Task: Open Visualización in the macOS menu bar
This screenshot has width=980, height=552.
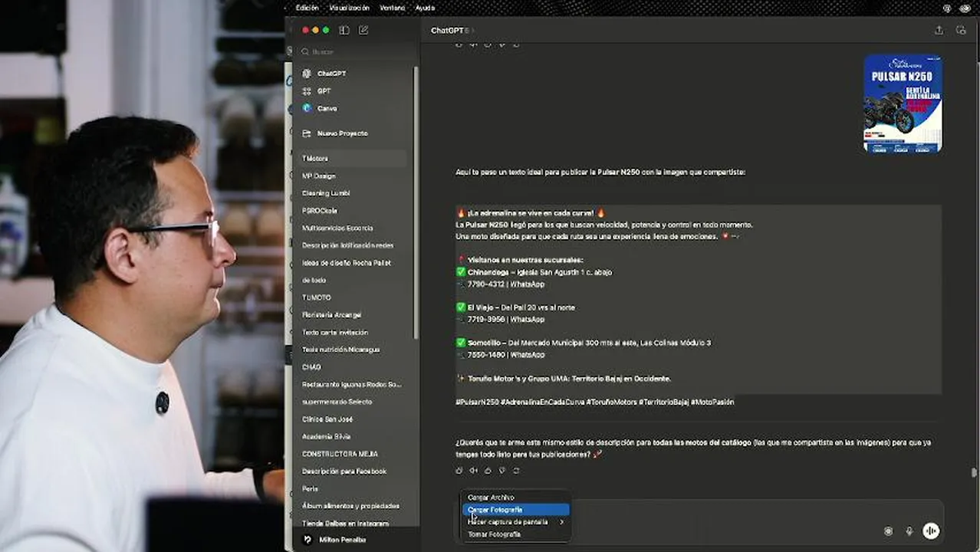Action: tap(349, 8)
